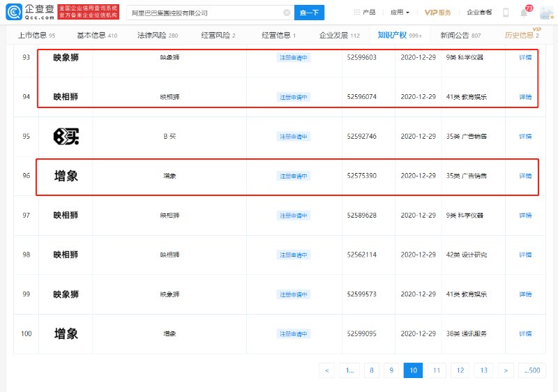Open the 历史信息 VIP tab
The image size is (558, 392).
point(522,35)
